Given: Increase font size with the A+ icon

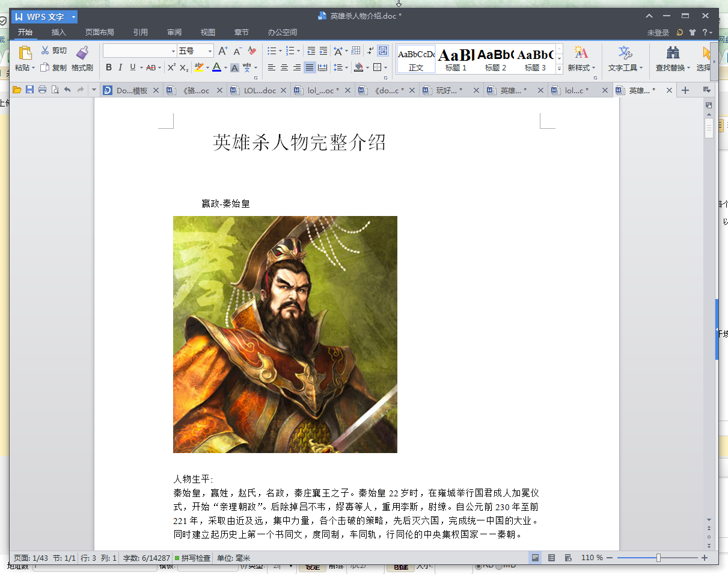Looking at the screenshot, I should click(x=222, y=51).
